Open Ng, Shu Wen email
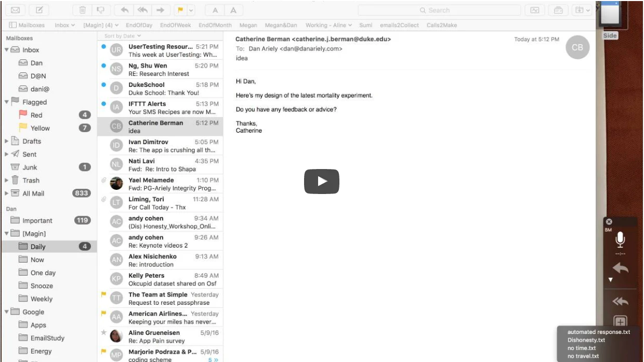 point(160,70)
